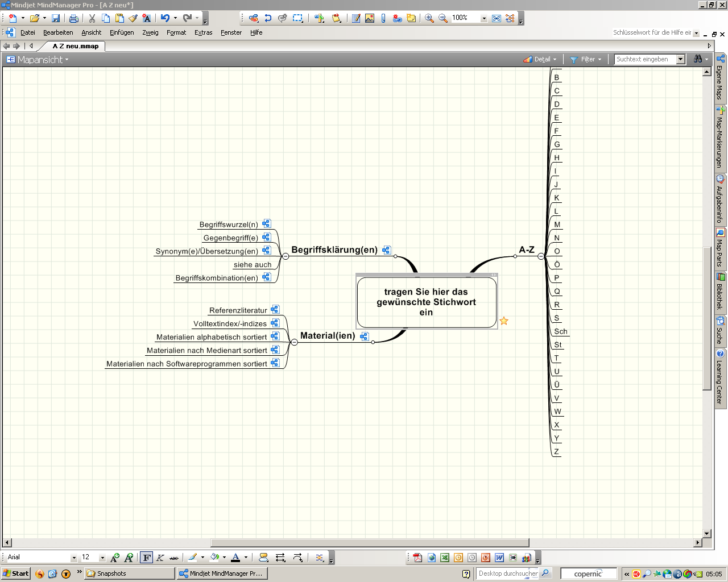Open the font color dropdown arrow
Image resolution: width=728 pixels, height=582 pixels.
coord(246,558)
